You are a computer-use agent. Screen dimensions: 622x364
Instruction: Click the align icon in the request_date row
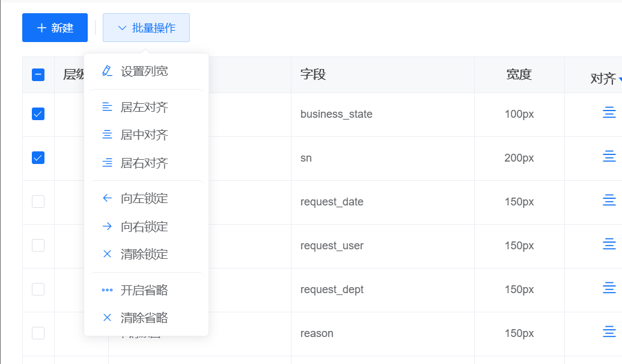pos(609,201)
